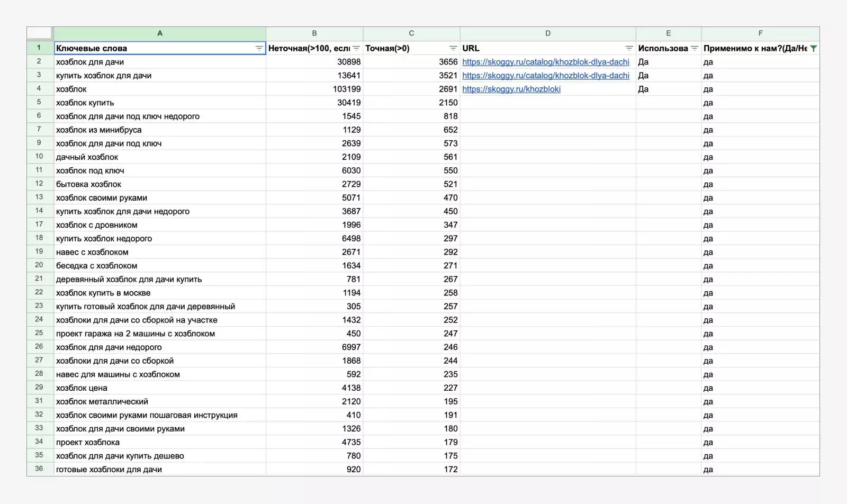Viewport: 847px width, 504px height.
Task: Select row 36 header
Action: coord(40,469)
